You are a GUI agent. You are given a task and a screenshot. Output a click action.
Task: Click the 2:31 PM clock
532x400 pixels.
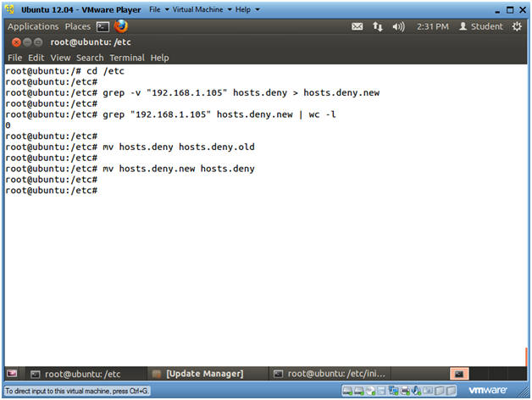point(433,26)
